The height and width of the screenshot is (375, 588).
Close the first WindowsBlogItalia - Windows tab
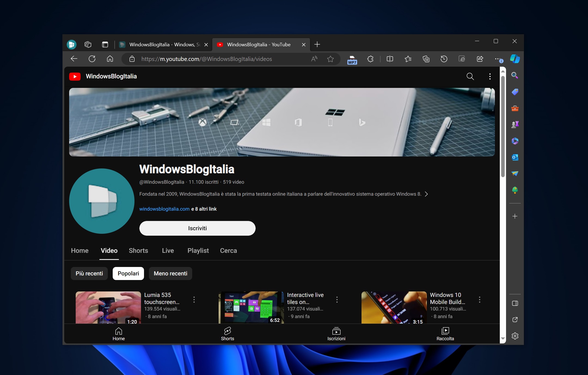click(x=206, y=45)
